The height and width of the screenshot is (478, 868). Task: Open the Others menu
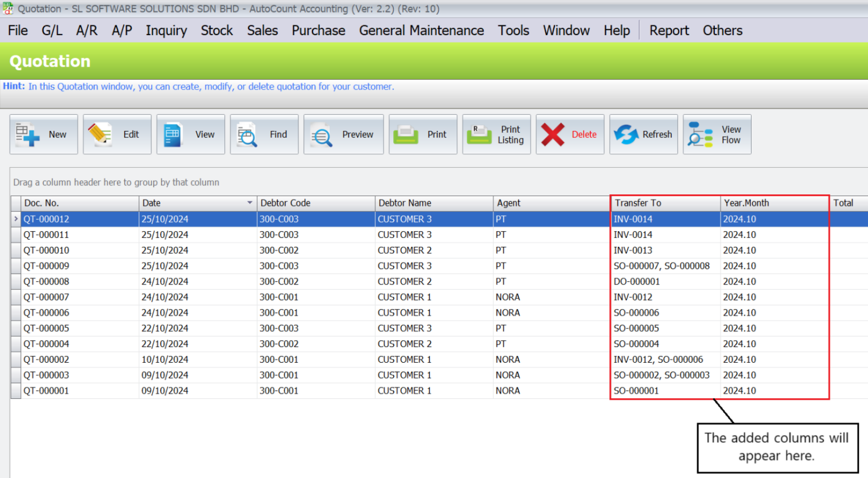723,31
